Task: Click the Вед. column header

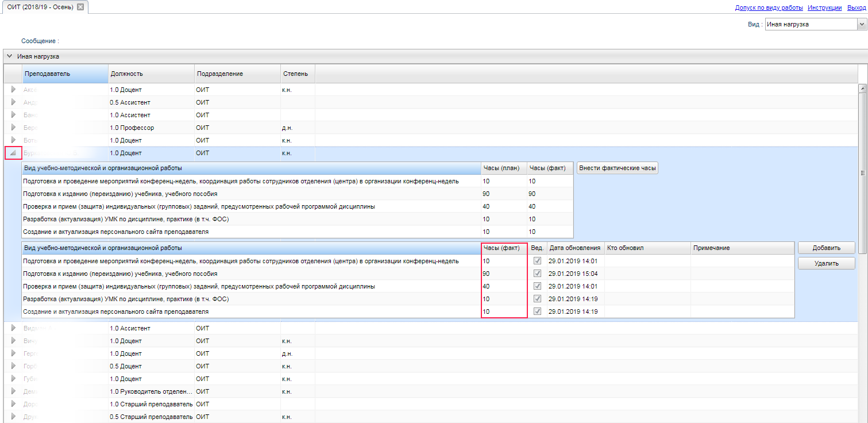Action: [537, 248]
